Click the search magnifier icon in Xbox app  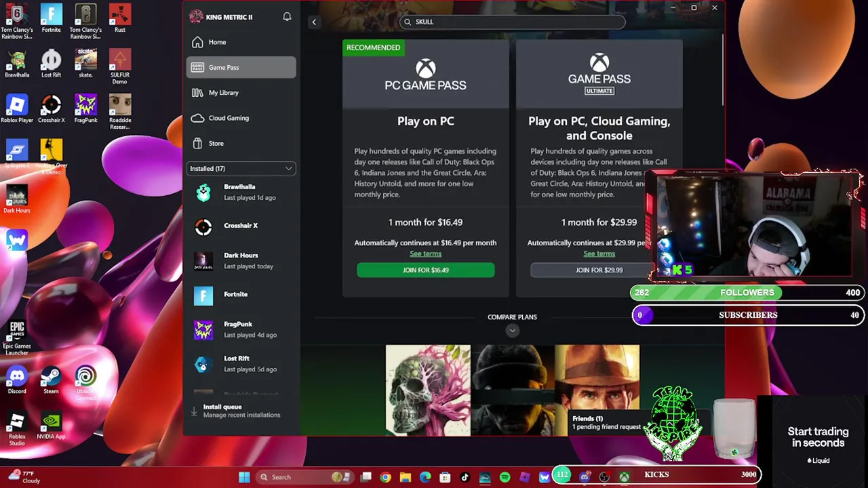[x=408, y=22]
